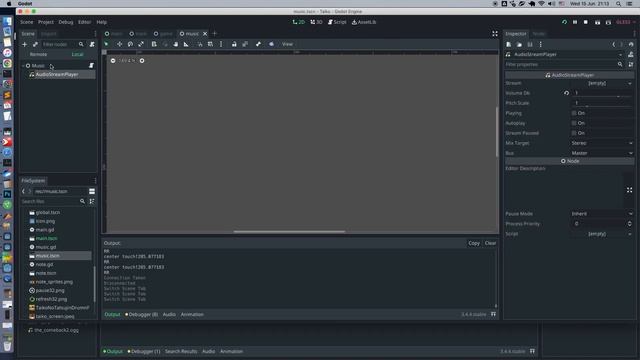Activate the Pan Mode hand tool
This screenshot has width=640, height=360.
(x=176, y=44)
